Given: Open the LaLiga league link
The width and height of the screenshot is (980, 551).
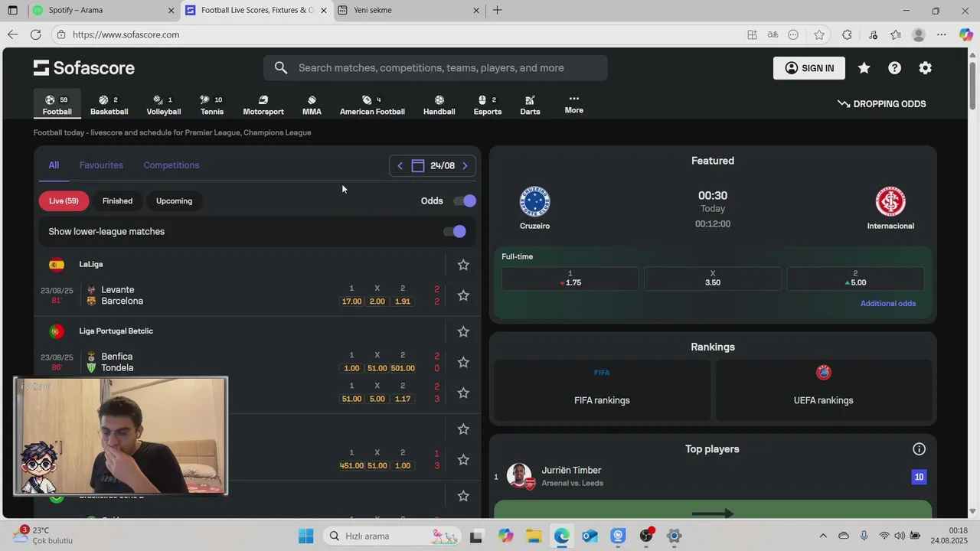Looking at the screenshot, I should click(91, 264).
